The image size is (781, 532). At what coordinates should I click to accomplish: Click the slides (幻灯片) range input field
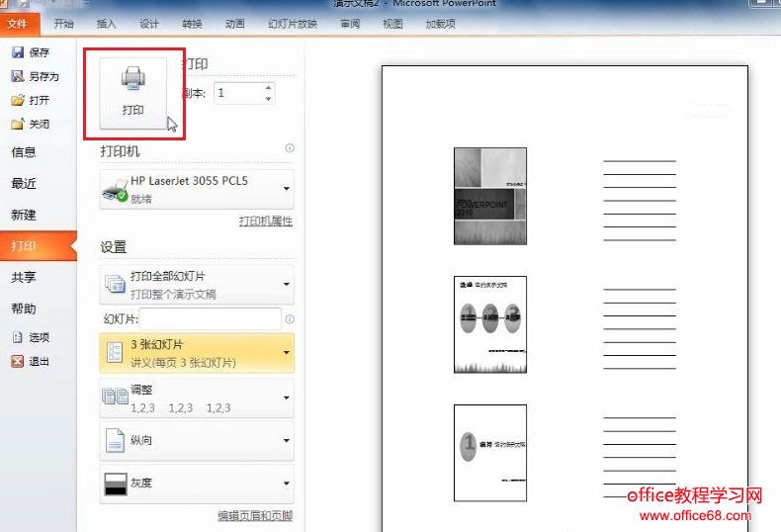tap(211, 318)
